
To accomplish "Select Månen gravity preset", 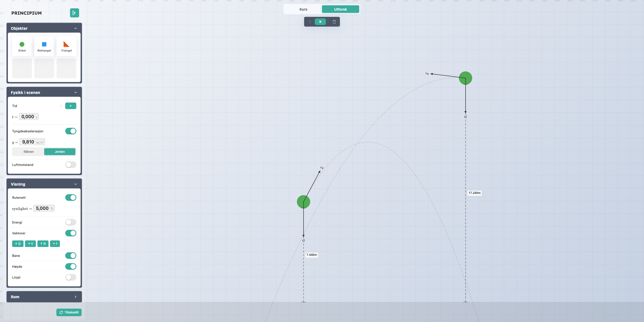I will point(29,152).
